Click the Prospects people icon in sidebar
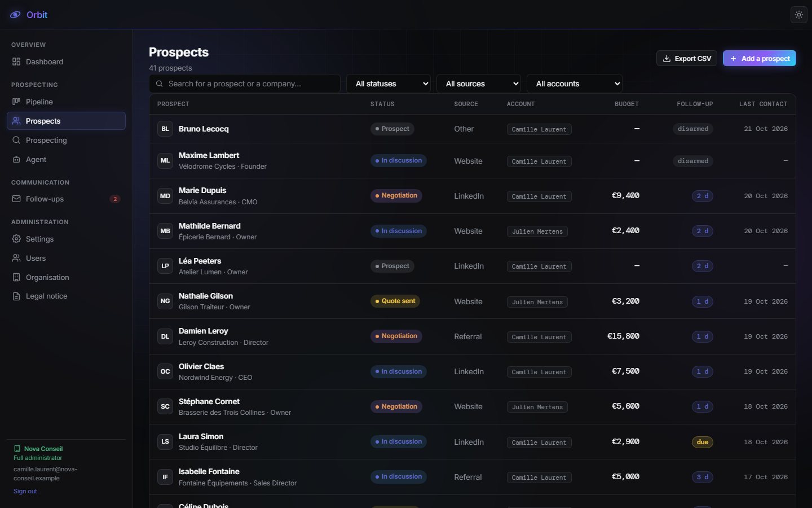 click(16, 121)
